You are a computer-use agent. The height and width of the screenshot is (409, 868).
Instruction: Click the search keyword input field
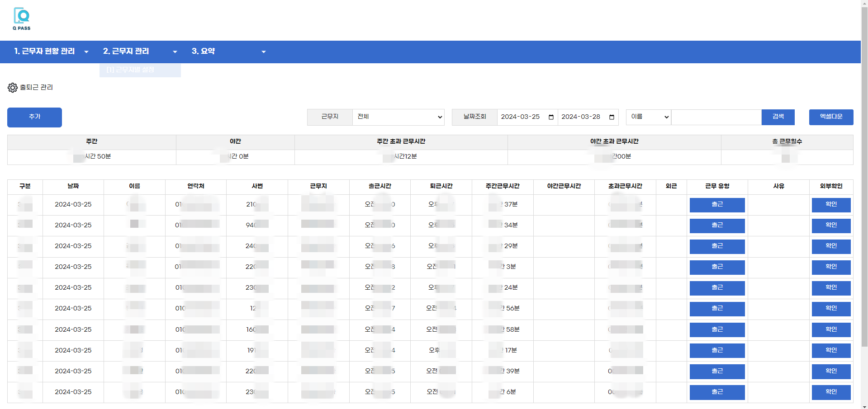[x=716, y=117]
